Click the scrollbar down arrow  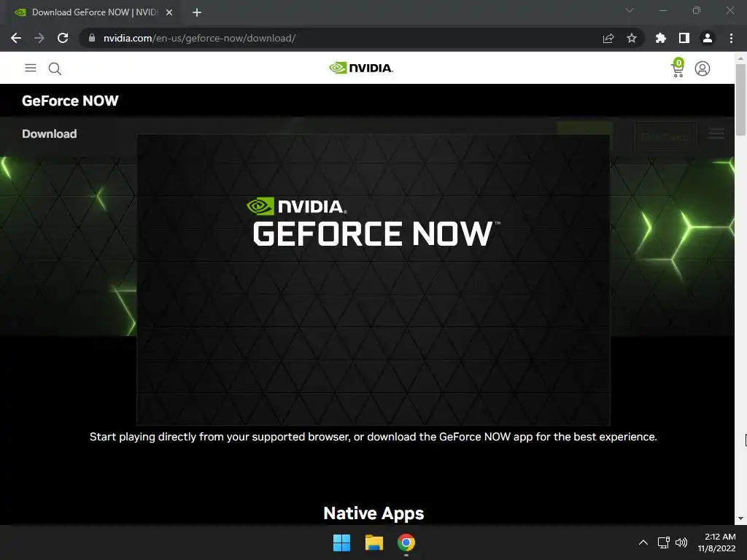coord(741,518)
